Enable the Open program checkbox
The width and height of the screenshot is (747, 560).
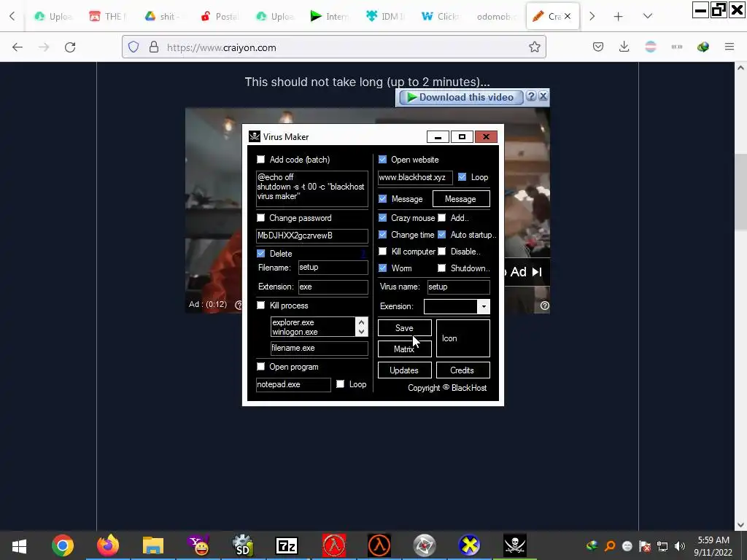tap(260, 367)
